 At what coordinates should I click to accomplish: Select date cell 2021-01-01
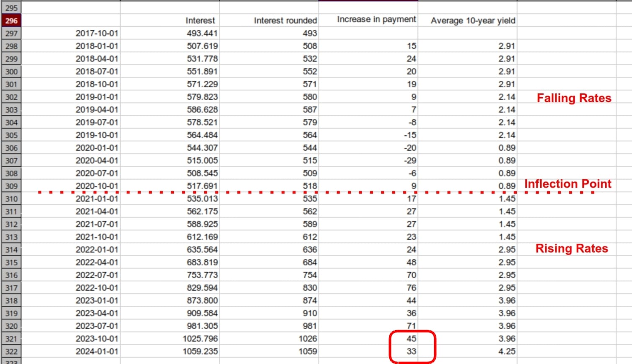click(x=71, y=199)
